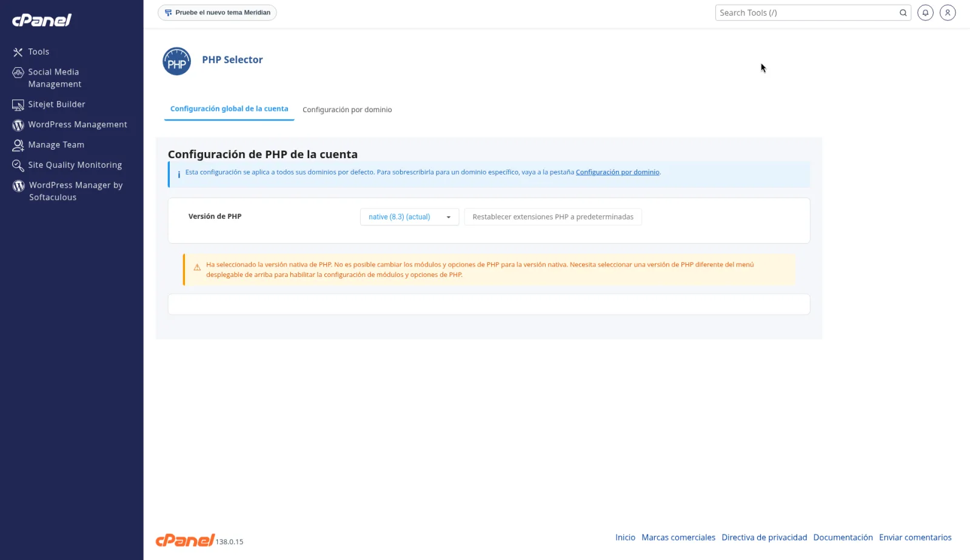Viewport: 970px width, 560px height.
Task: Click the blue info icon in notice
Action: click(179, 175)
